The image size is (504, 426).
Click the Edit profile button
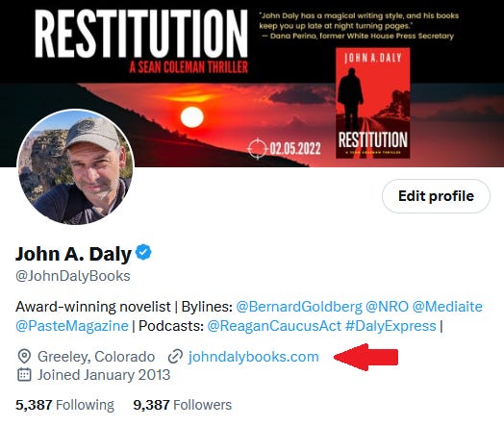click(436, 196)
